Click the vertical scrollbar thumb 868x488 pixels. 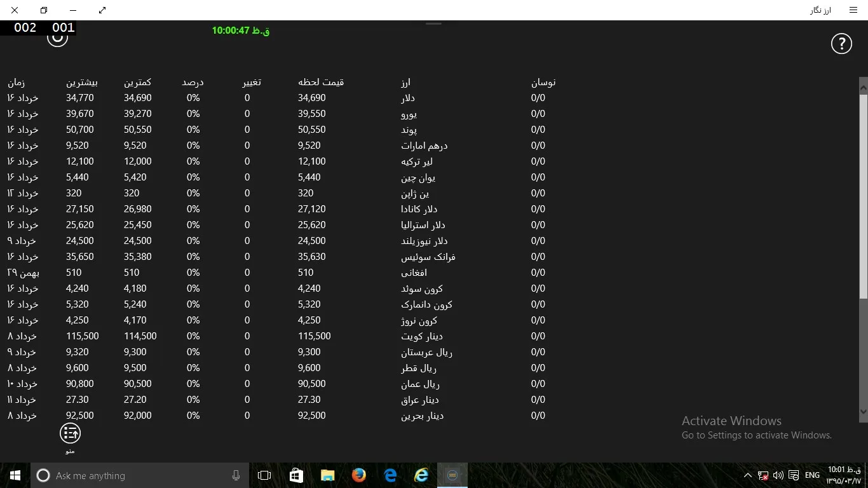(x=863, y=196)
